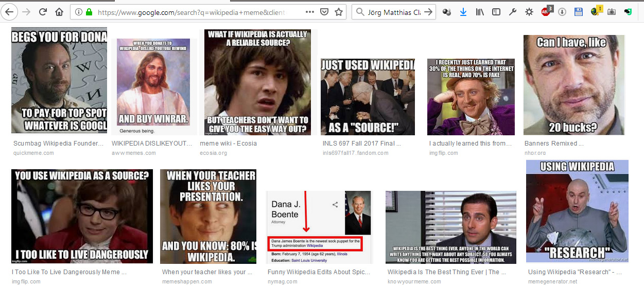
Task: Open the page actions three-dot menu
Action: (309, 12)
